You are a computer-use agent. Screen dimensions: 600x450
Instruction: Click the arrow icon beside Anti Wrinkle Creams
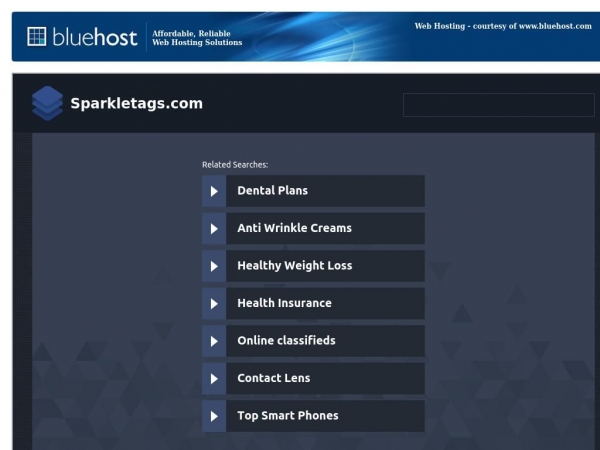pyautogui.click(x=214, y=228)
